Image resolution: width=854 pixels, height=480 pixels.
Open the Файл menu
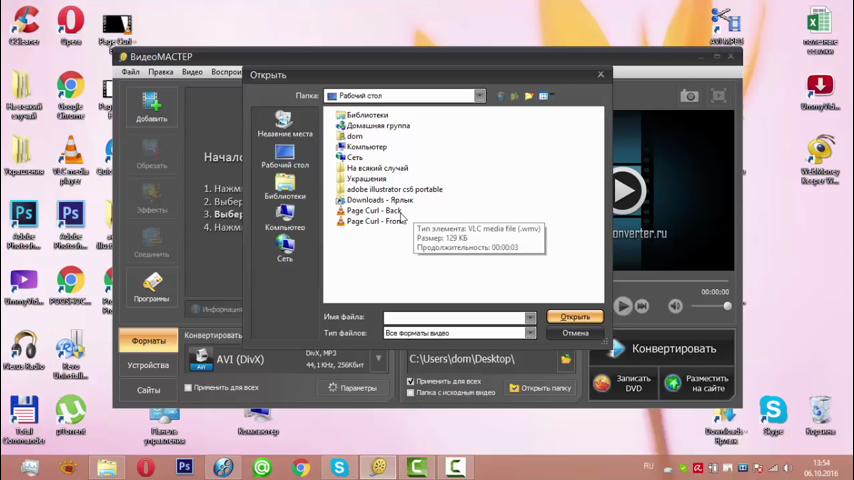click(x=130, y=72)
